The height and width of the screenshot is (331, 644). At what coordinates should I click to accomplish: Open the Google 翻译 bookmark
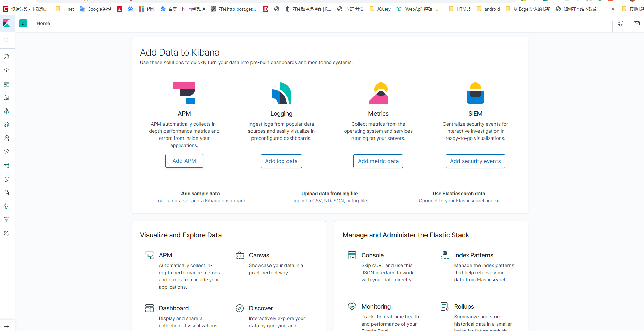click(x=95, y=9)
